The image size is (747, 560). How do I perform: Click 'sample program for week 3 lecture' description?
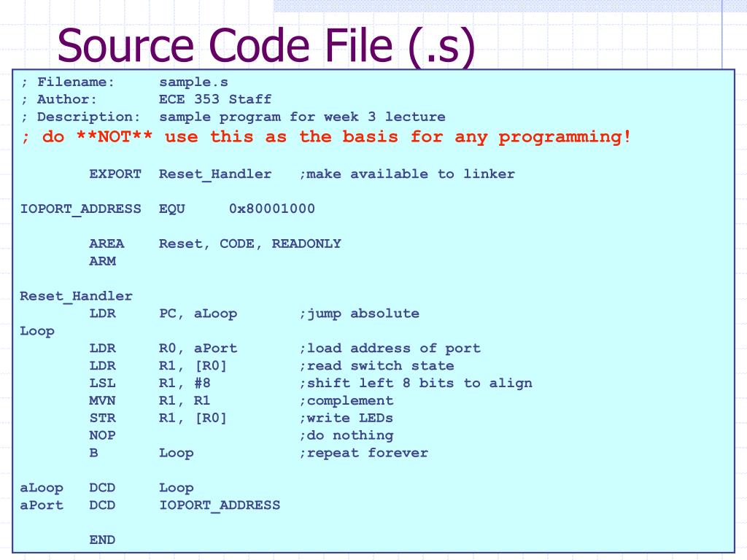(x=302, y=117)
